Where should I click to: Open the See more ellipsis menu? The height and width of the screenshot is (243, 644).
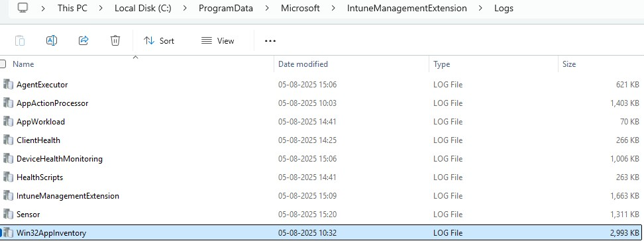tap(270, 40)
